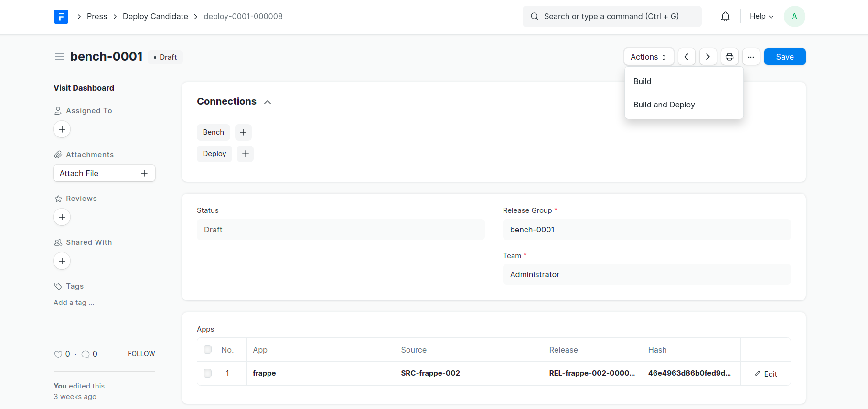868x409 pixels.
Task: Go to next document arrow
Action: [x=708, y=57]
